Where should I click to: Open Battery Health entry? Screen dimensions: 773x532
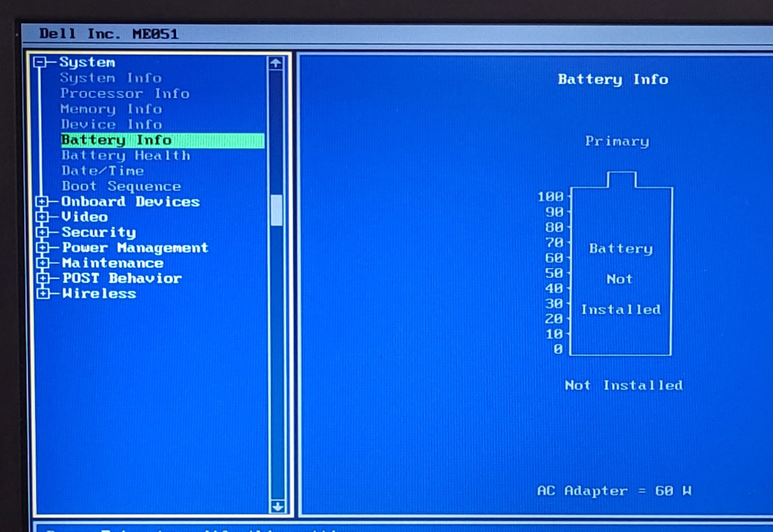[x=126, y=155]
